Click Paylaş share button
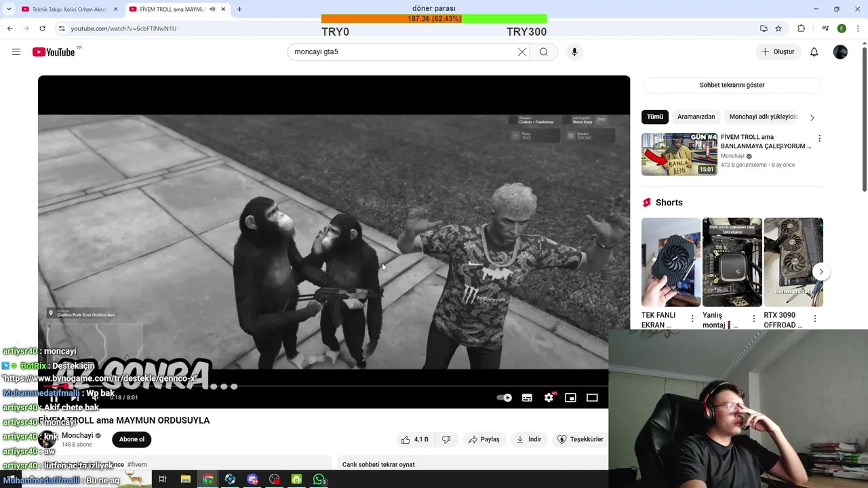The width and height of the screenshot is (868, 488). click(484, 439)
